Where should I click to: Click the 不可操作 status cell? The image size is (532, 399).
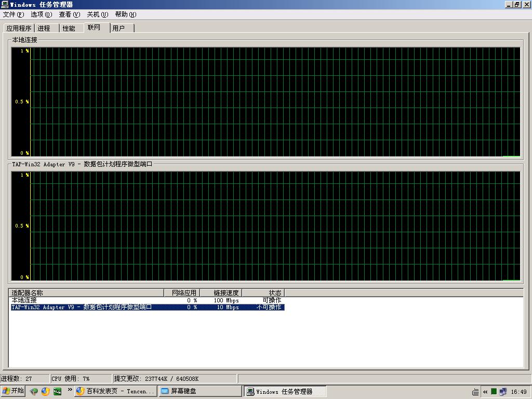tap(269, 307)
